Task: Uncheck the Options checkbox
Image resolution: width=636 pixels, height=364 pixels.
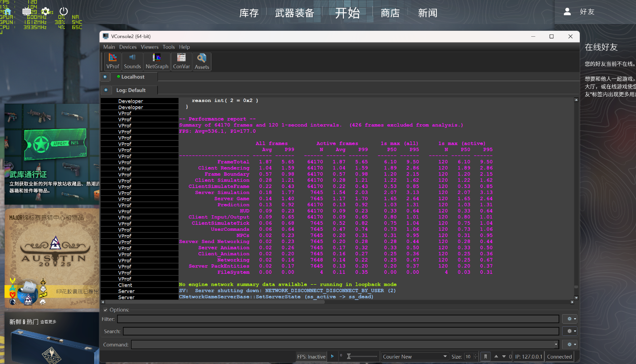Action: pyautogui.click(x=106, y=310)
